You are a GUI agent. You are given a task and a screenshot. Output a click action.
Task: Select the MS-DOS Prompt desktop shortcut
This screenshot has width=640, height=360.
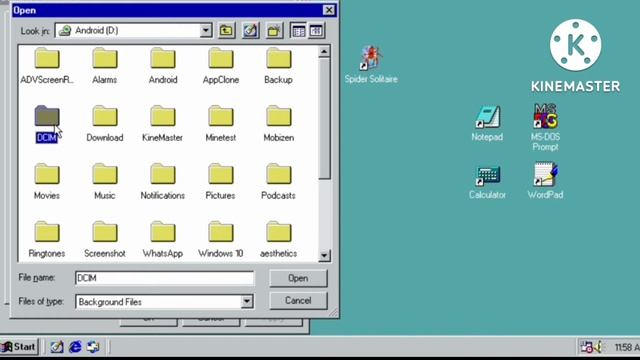click(x=545, y=127)
